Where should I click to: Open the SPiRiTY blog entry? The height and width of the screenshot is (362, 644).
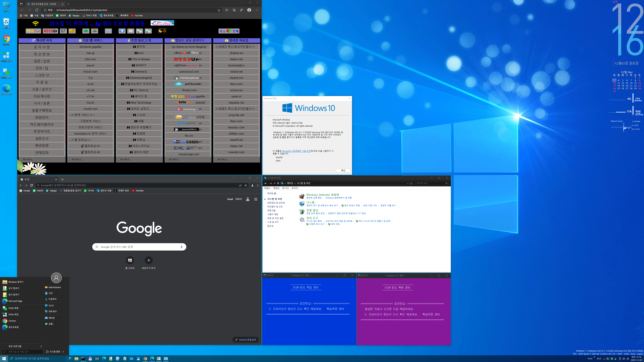coord(139,66)
